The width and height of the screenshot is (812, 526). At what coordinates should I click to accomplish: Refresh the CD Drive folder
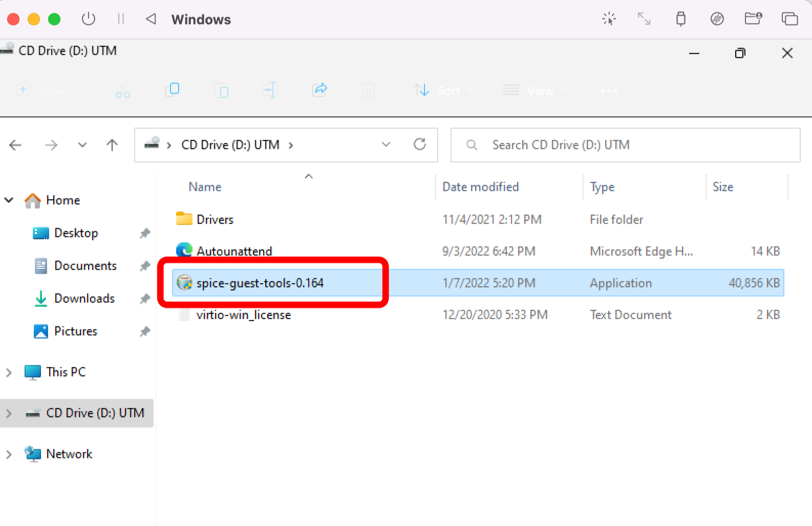tap(420, 144)
